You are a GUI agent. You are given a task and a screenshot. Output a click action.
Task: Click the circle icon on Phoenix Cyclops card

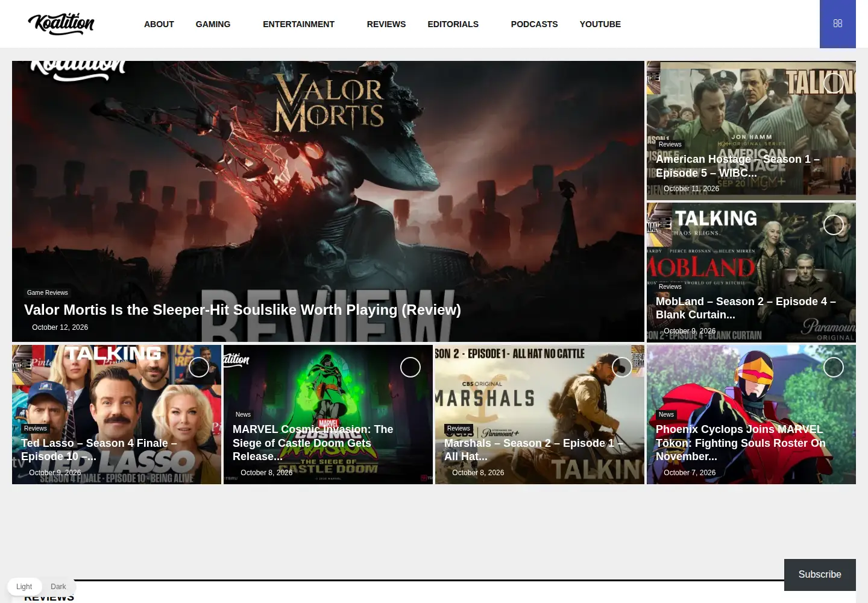834,367
